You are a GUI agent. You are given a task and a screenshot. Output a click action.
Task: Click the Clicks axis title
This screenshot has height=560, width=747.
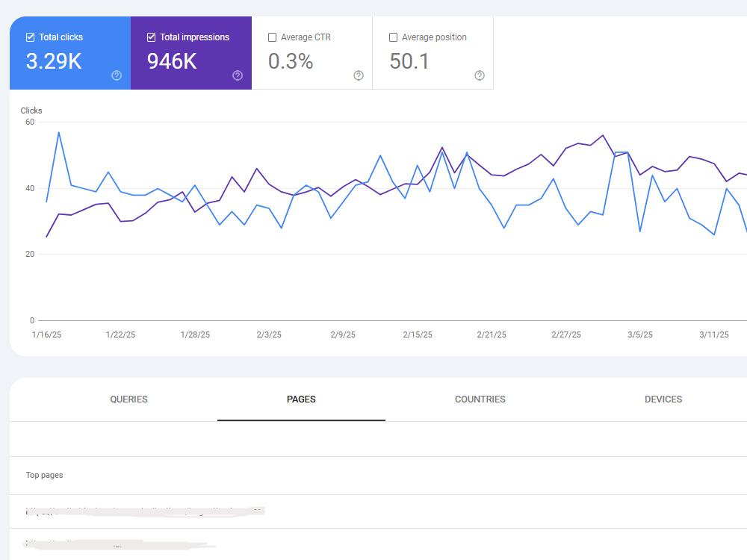(31, 111)
